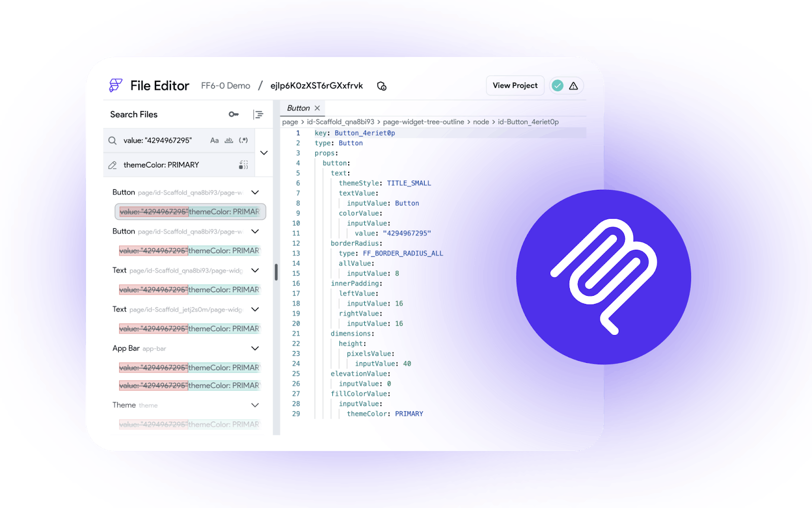
Task: Click code line "type: Button"
Action: click(339, 143)
